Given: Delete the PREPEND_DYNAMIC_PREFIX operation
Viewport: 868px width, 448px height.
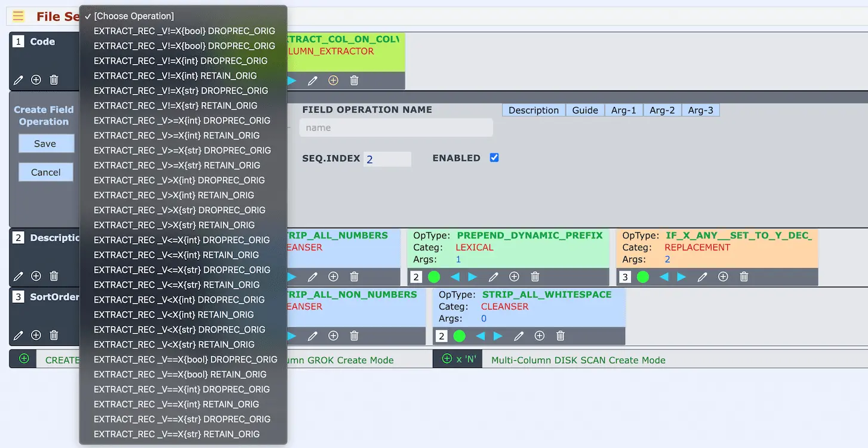Looking at the screenshot, I should 535,277.
